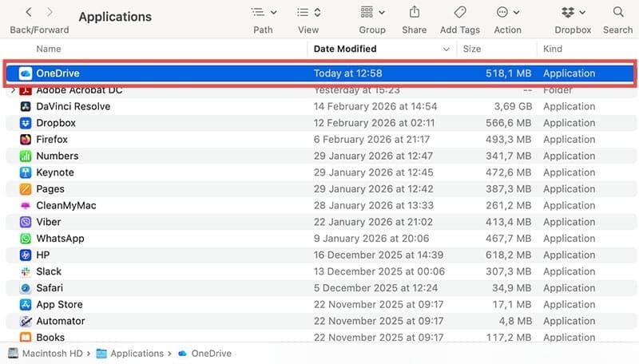Click the size '618,2 MB'
The image size is (639, 364).
[x=508, y=255]
